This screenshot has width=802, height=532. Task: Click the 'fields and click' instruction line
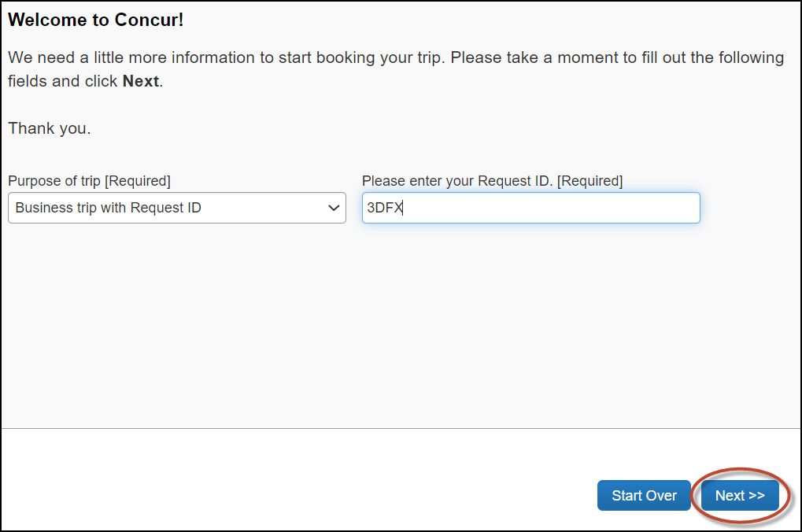coord(63,81)
